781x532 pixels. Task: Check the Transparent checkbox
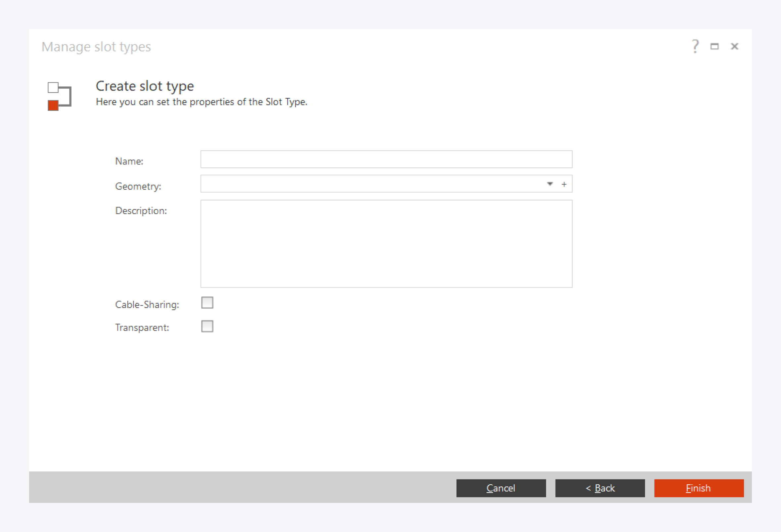click(207, 326)
